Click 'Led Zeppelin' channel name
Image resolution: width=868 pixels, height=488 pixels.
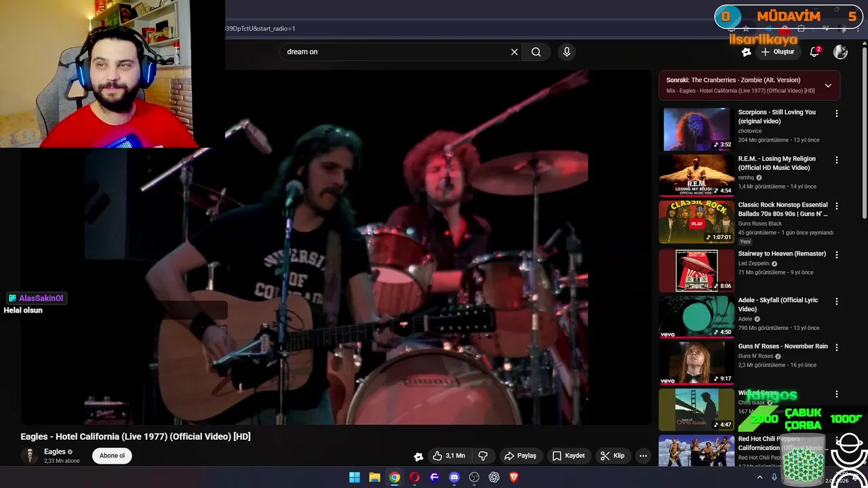click(x=753, y=263)
